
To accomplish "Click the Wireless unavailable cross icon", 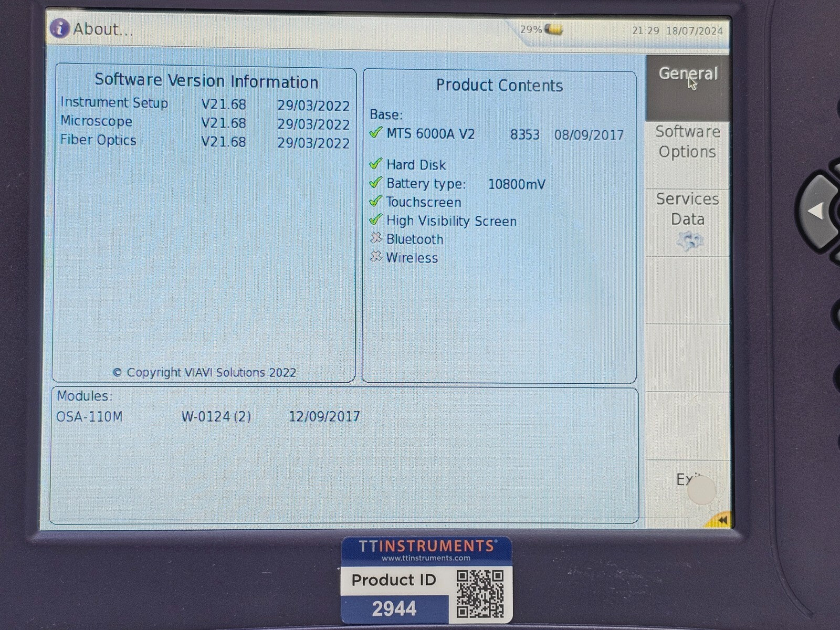I will coord(375,257).
